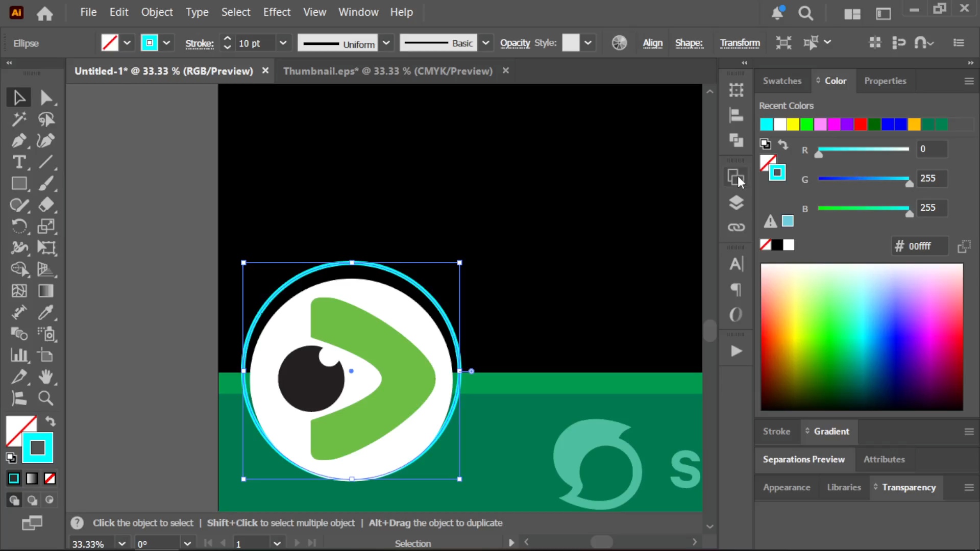Image resolution: width=980 pixels, height=551 pixels.
Task: Choose the Hand tool
Action: (x=46, y=377)
